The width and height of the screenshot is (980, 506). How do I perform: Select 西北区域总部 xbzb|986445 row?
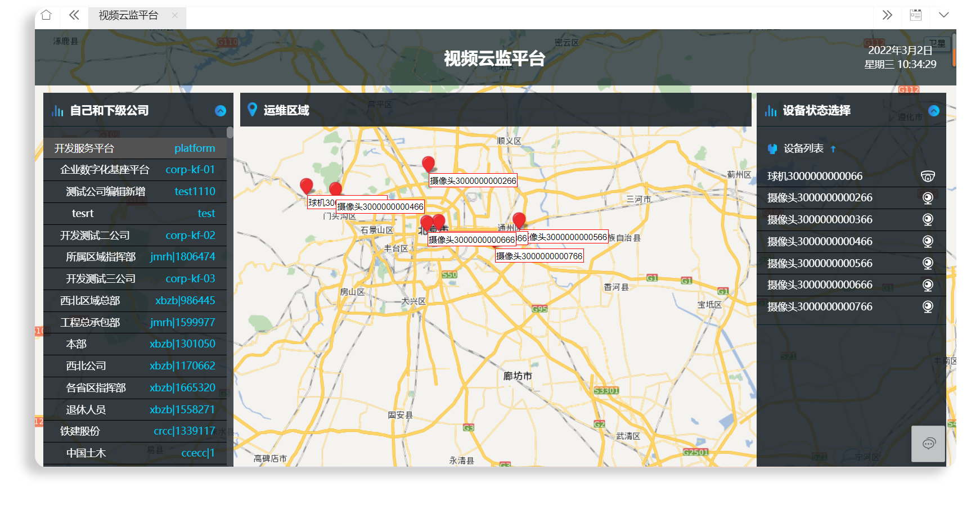coord(135,301)
